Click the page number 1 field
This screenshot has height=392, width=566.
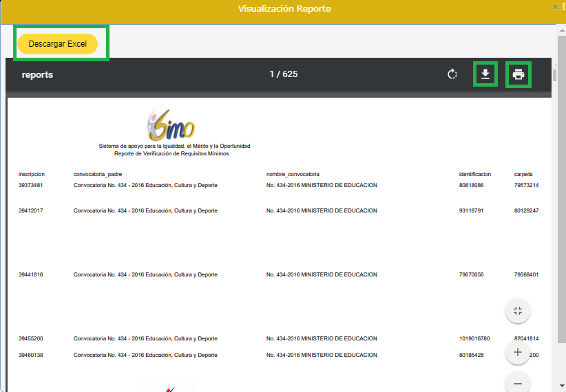(273, 74)
